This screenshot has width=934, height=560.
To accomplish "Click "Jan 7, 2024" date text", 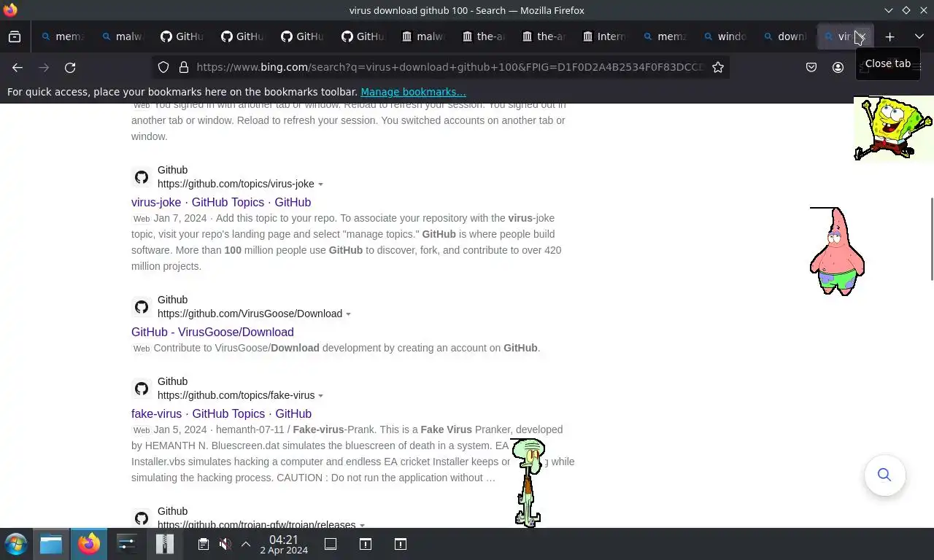I will click(180, 218).
